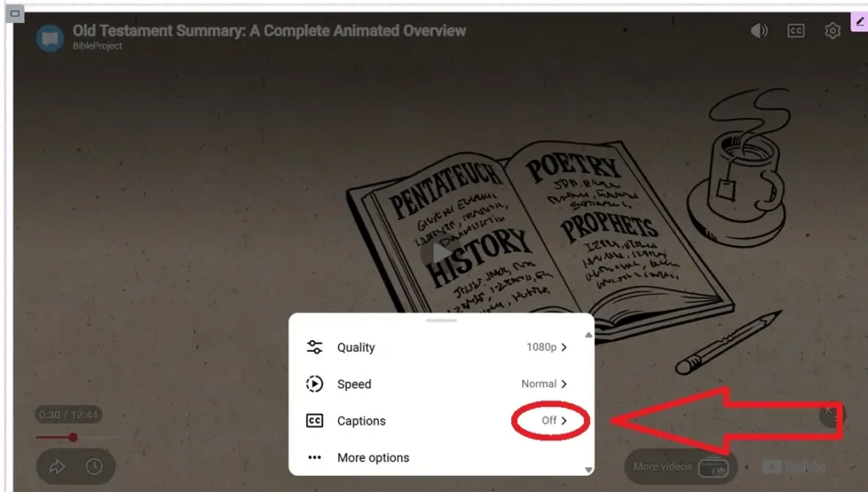
Task: Open the video title link
Action: click(269, 31)
